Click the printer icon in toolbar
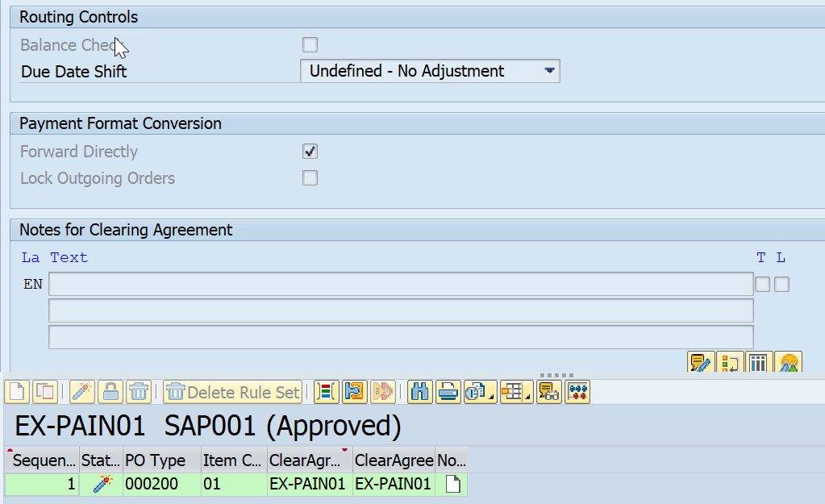This screenshot has height=504, width=825. [x=448, y=392]
